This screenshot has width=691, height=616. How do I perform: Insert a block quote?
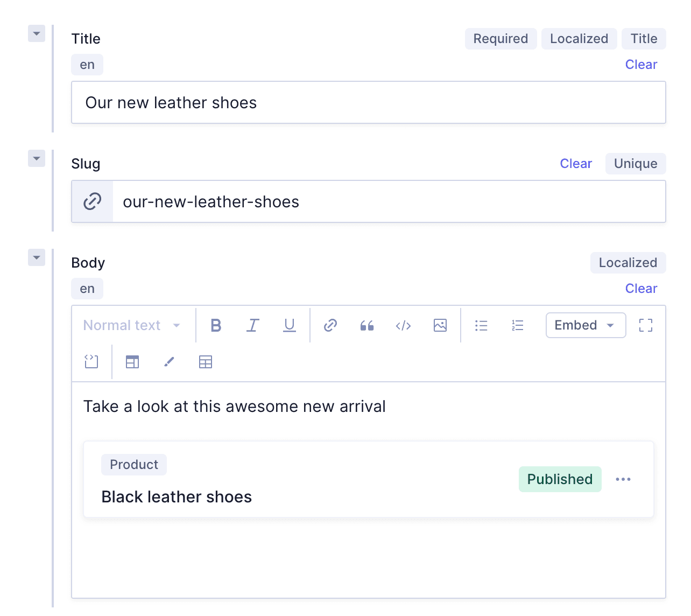tap(367, 325)
